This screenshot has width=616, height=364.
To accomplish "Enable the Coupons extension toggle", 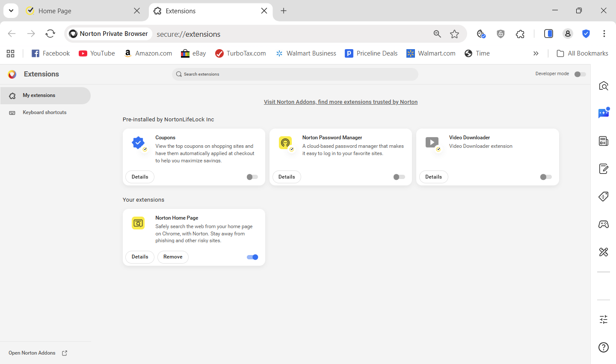I will [252, 177].
